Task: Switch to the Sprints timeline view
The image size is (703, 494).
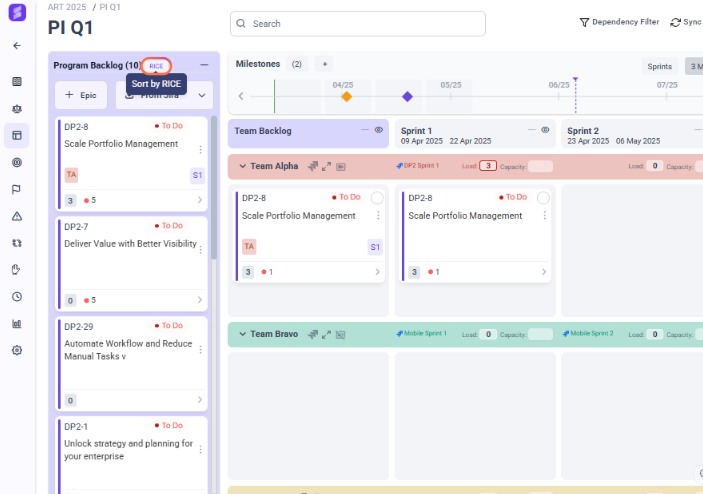Action: (659, 66)
